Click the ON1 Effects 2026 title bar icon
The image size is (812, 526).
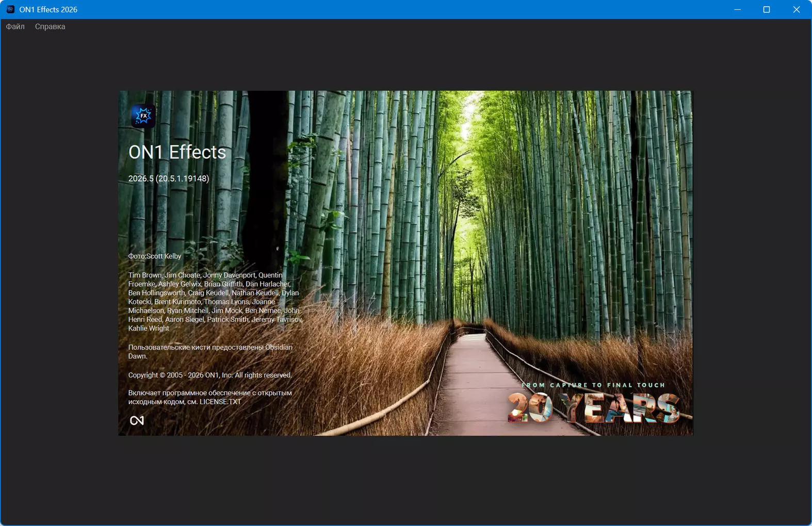click(x=10, y=9)
